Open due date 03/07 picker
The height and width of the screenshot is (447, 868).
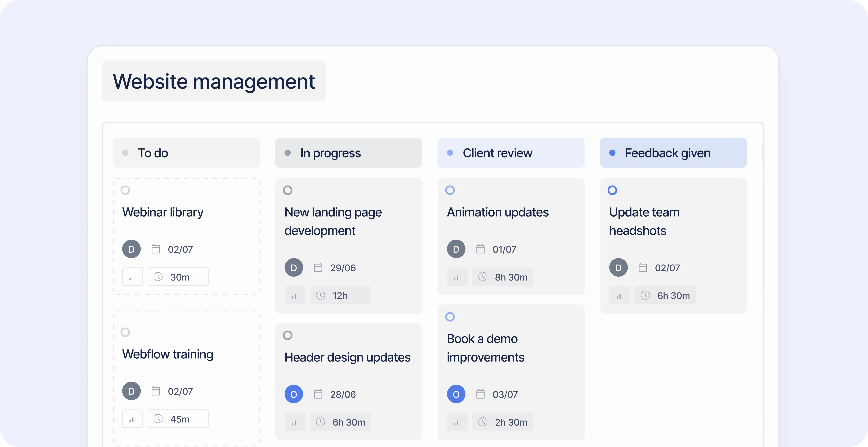504,394
